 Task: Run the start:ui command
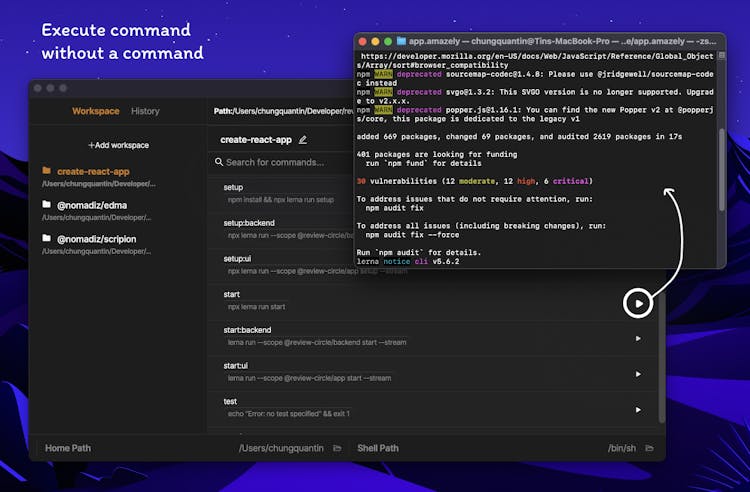638,373
